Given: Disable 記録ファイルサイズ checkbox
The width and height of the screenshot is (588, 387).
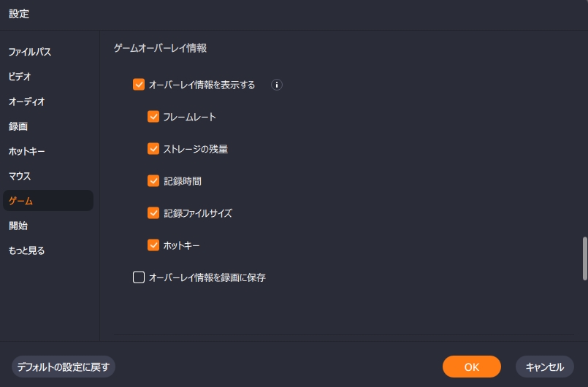Looking at the screenshot, I should point(153,213).
